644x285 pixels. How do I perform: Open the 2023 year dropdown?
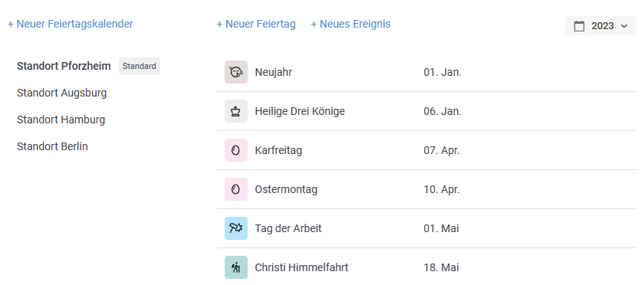(600, 26)
